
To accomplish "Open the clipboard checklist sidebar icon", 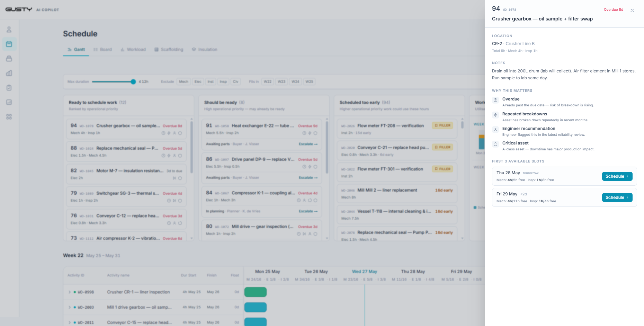I will coord(9,88).
